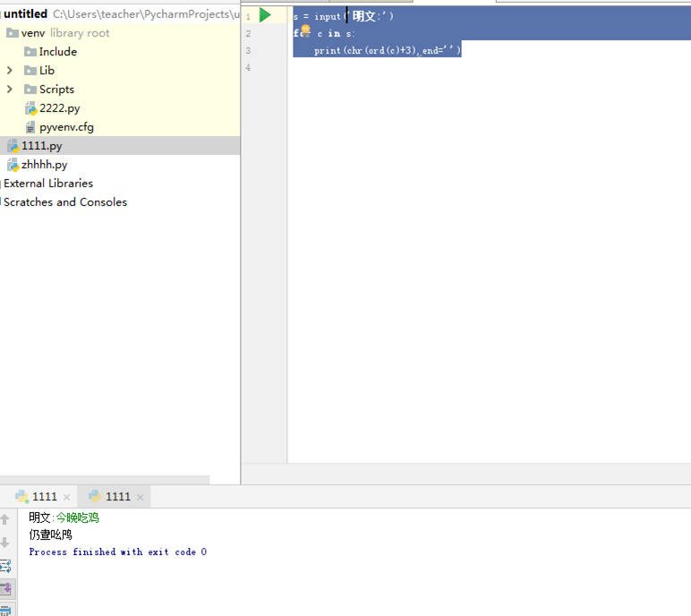Click the Lib folder icon
Image resolution: width=691 pixels, height=616 pixels.
[30, 70]
